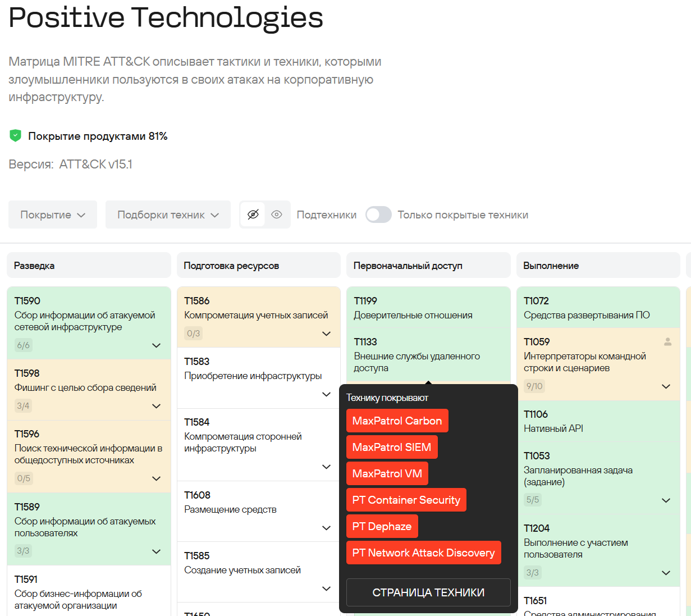Expand T1059 subtechniques chevron
The height and width of the screenshot is (616, 691).
pos(666,386)
